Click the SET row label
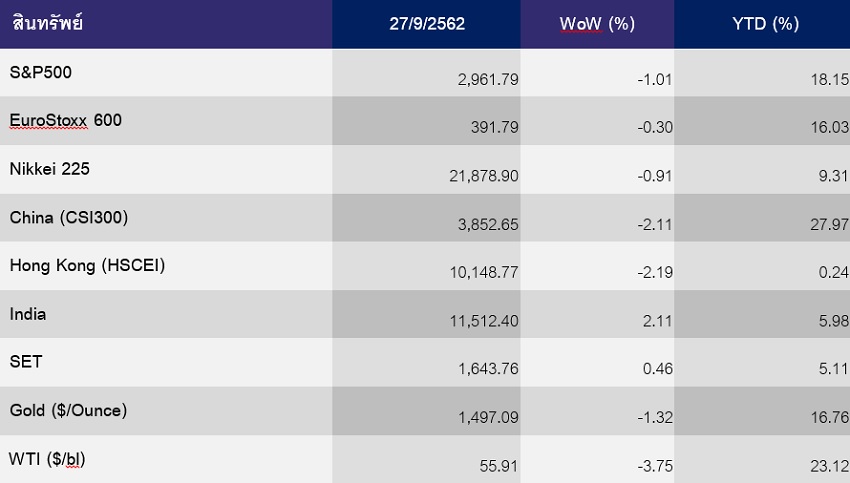The image size is (850, 483). [x=26, y=361]
